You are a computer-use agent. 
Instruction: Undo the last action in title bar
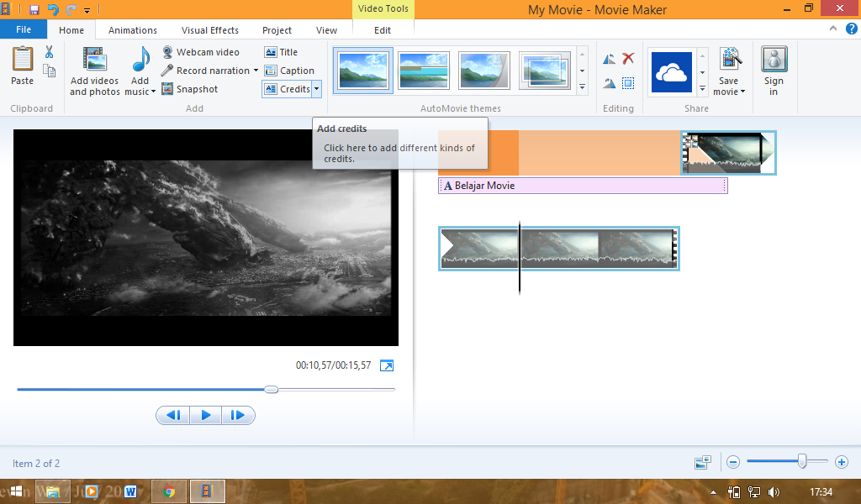pyautogui.click(x=53, y=9)
